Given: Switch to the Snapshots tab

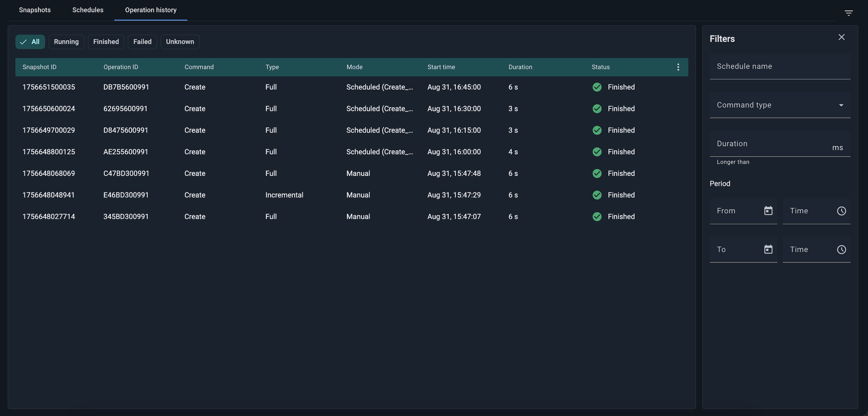Looking at the screenshot, I should click(x=35, y=10).
